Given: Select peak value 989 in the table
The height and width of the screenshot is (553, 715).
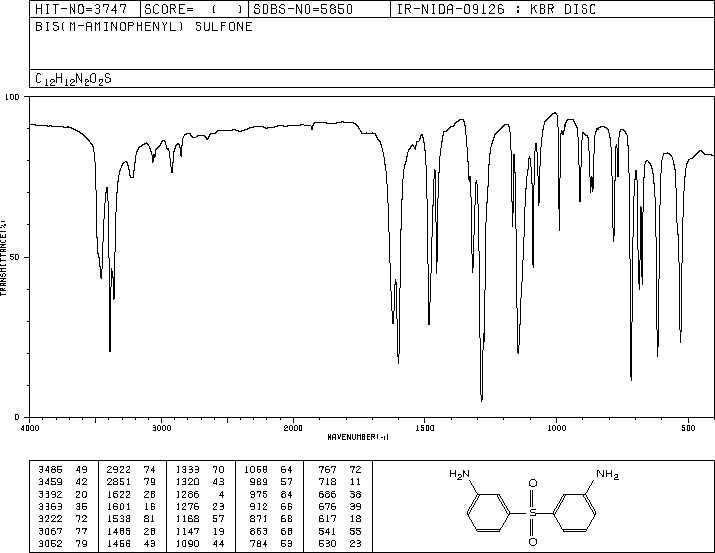Looking at the screenshot, I should coord(259,482).
